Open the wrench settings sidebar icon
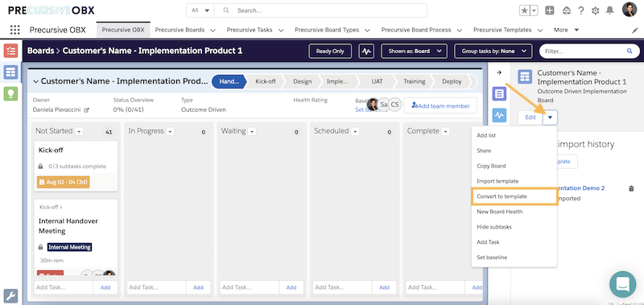 coord(10,296)
